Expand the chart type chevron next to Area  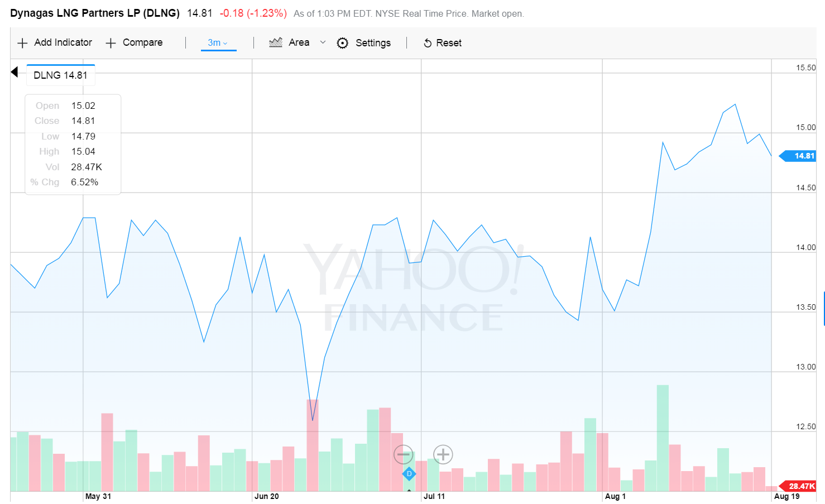click(323, 42)
